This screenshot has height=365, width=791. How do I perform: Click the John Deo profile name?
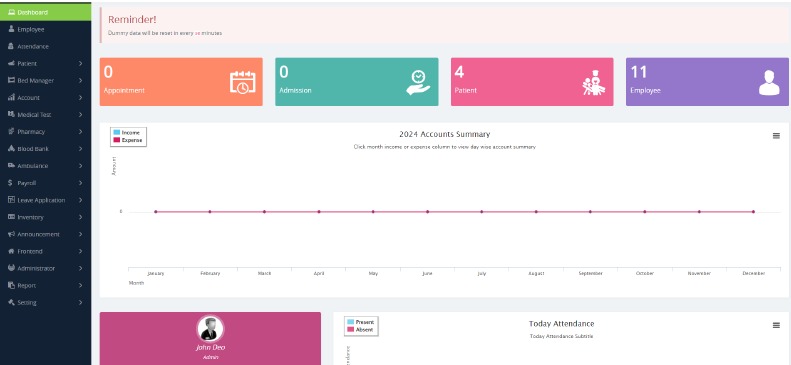(210, 347)
